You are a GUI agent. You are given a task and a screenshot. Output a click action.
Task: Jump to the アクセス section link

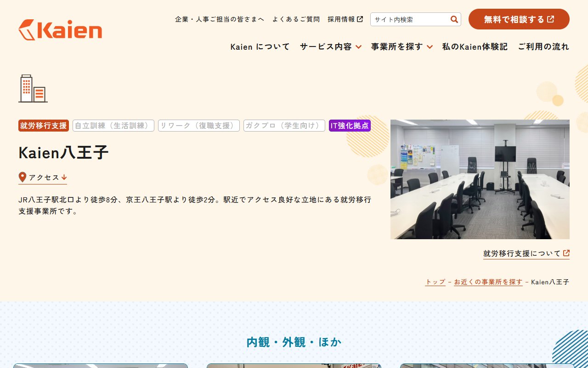click(x=43, y=178)
